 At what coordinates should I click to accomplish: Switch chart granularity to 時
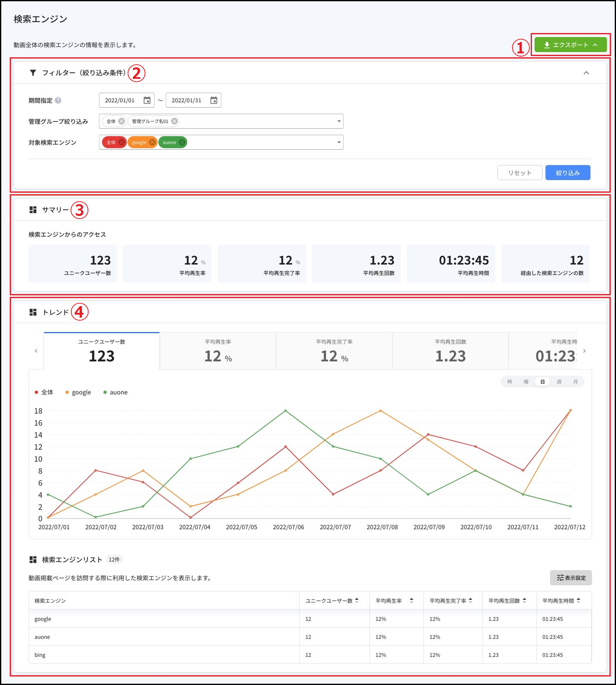pos(509,382)
